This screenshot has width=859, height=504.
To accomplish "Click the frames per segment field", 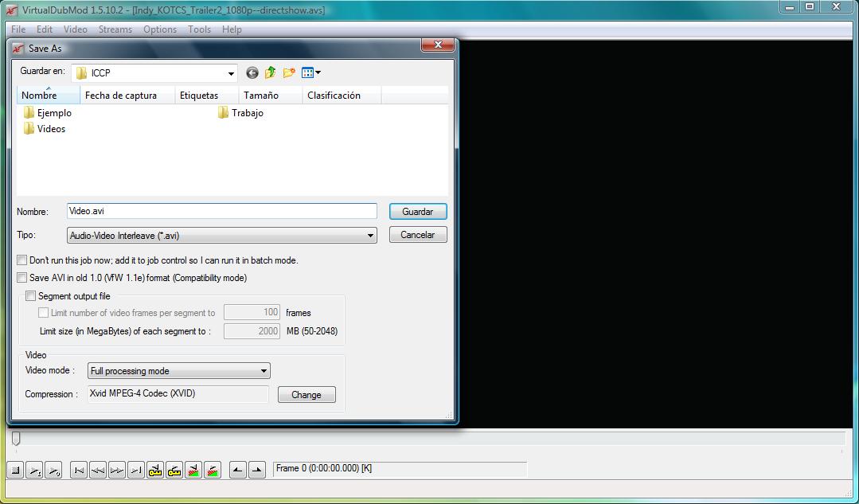I will pyautogui.click(x=252, y=312).
